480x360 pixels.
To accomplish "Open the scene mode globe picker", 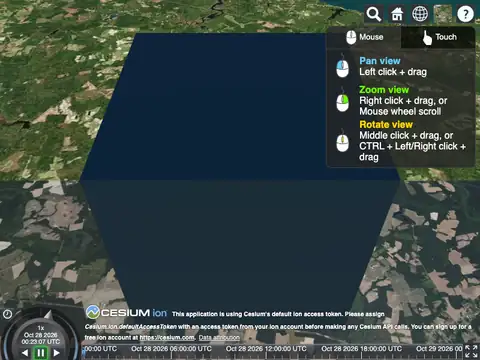I will coord(420,14).
